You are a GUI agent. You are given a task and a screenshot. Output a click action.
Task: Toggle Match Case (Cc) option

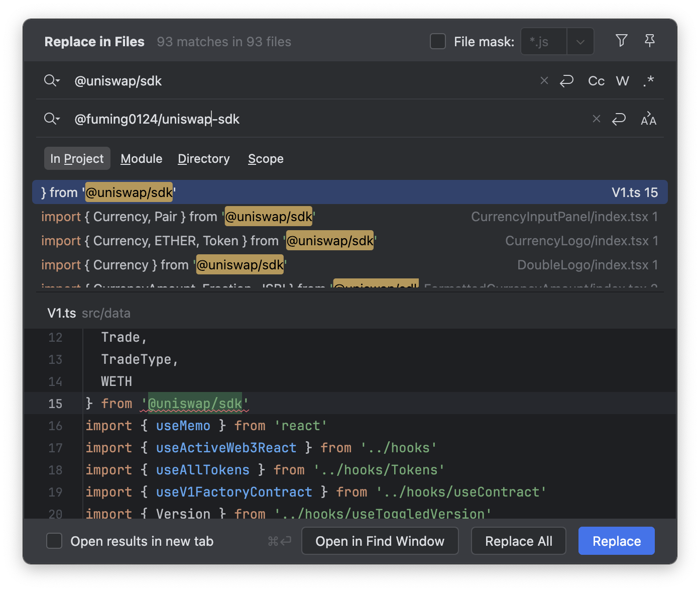pyautogui.click(x=596, y=81)
